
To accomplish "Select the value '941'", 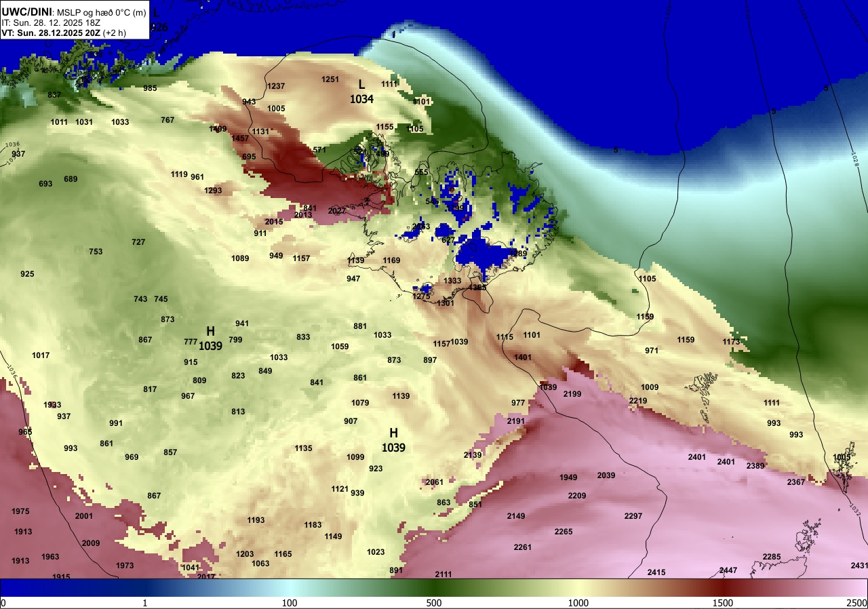I will (242, 323).
